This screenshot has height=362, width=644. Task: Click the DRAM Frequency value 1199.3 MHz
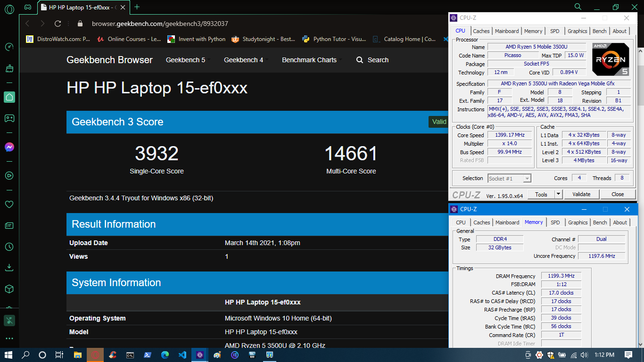point(561,276)
